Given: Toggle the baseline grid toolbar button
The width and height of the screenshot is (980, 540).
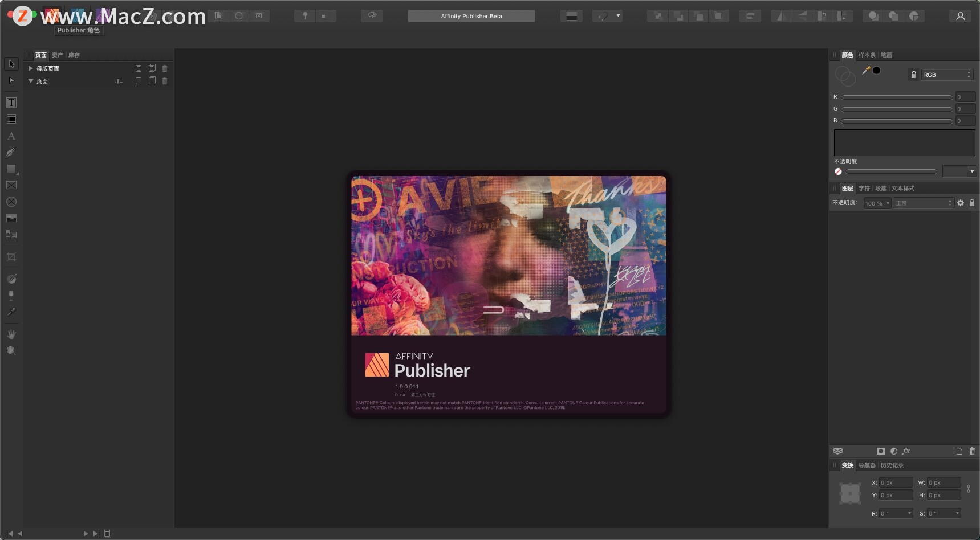Looking at the screenshot, I should pos(571,16).
